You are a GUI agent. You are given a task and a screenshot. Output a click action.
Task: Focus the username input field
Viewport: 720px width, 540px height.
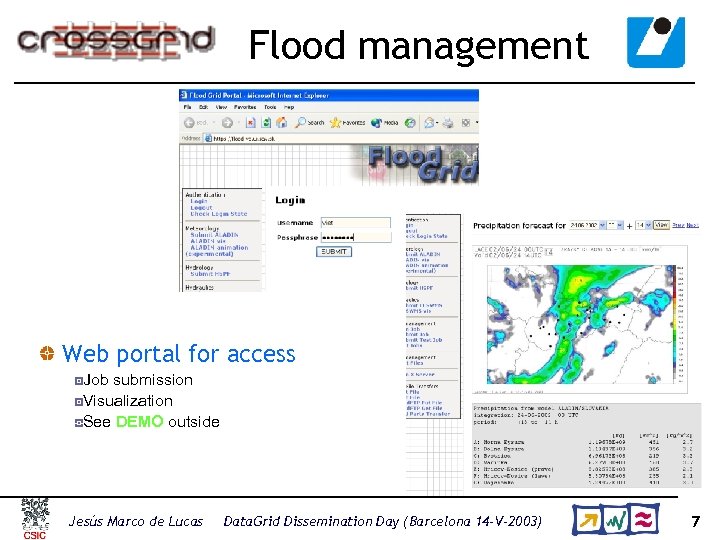355,223
